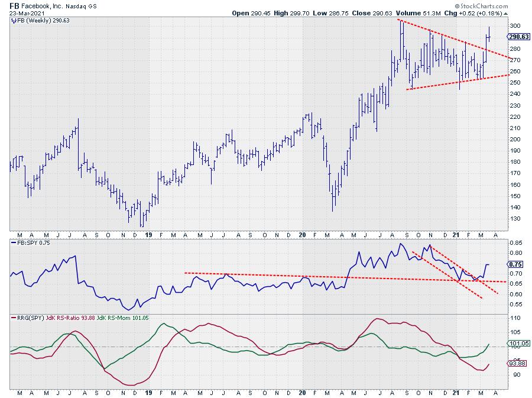Click the blue line marker before FB:SPY legend
Image resolution: width=532 pixels, height=398 pixels.
(13, 243)
